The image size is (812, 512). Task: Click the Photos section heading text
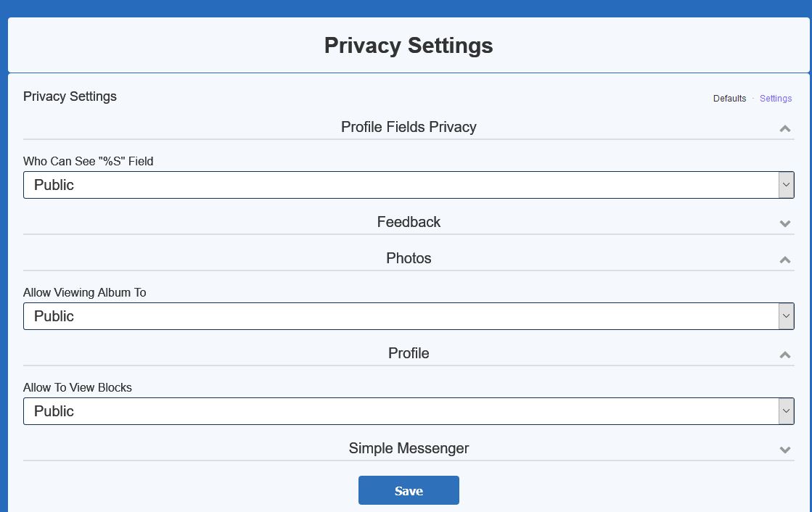[x=409, y=258]
